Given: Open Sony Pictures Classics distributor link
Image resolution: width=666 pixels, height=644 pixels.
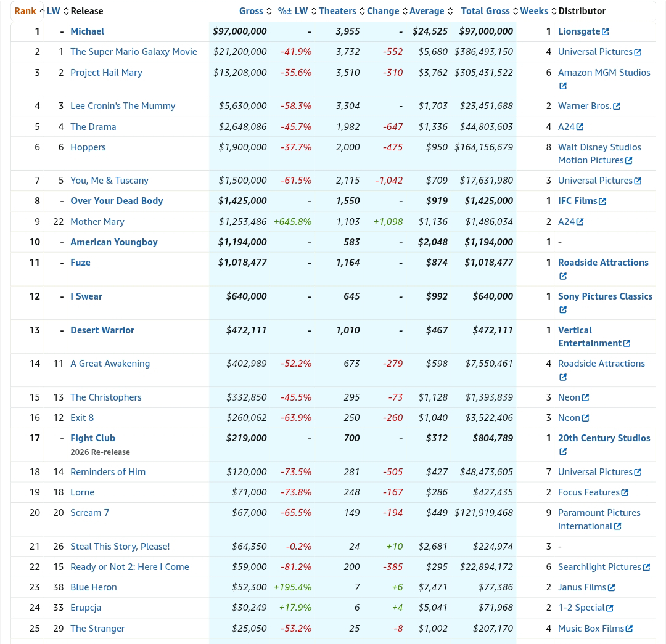Looking at the screenshot, I should (x=605, y=296).
